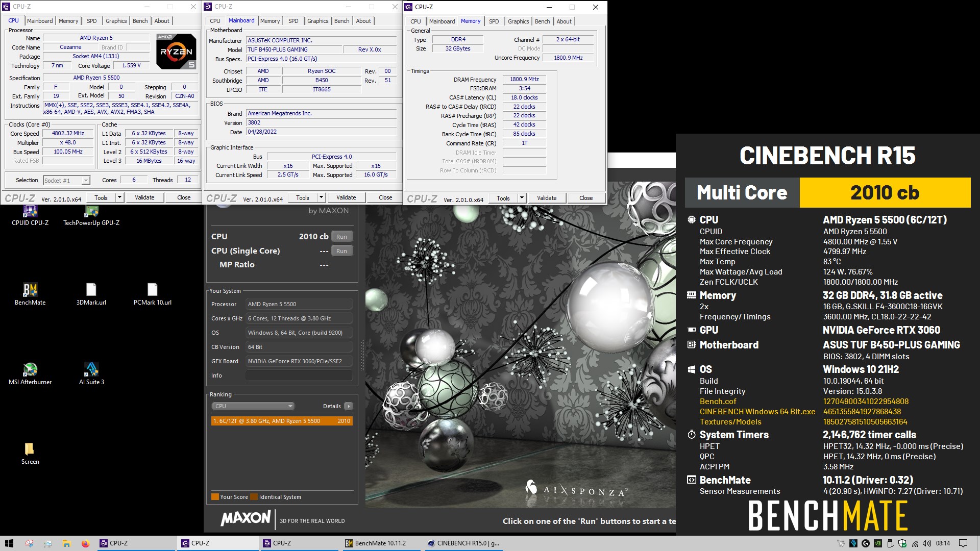
Task: Open the Screen folder on the desktop
Action: coord(30,453)
